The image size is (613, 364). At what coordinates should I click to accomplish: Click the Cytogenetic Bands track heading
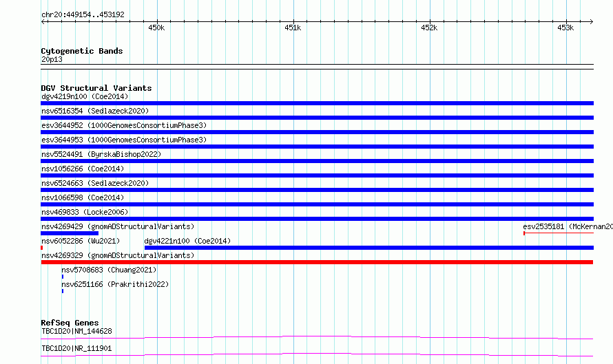[x=82, y=51]
